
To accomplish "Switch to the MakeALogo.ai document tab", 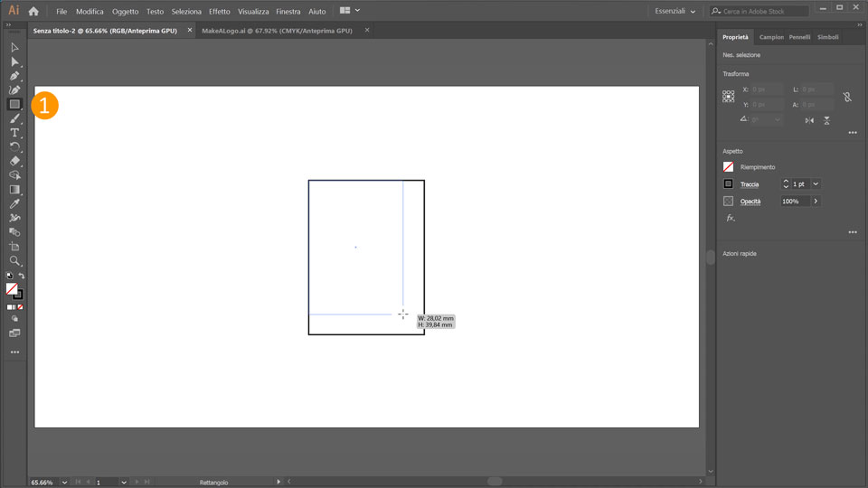I will [x=277, y=31].
